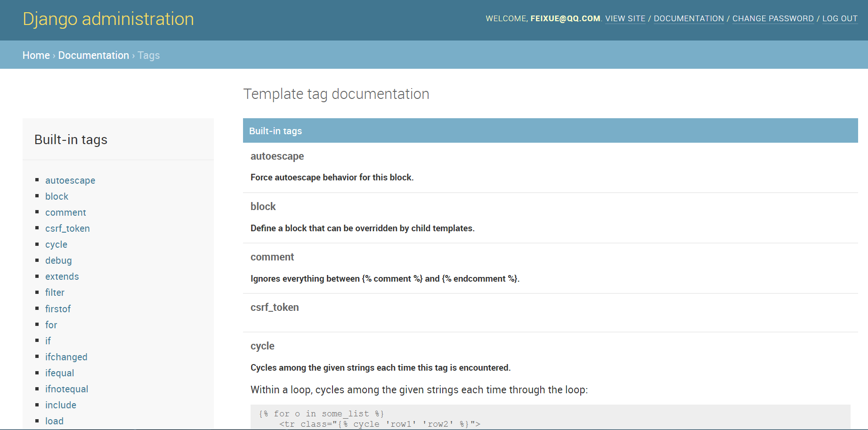Open Change Password page
This screenshot has width=868, height=430.
point(773,18)
